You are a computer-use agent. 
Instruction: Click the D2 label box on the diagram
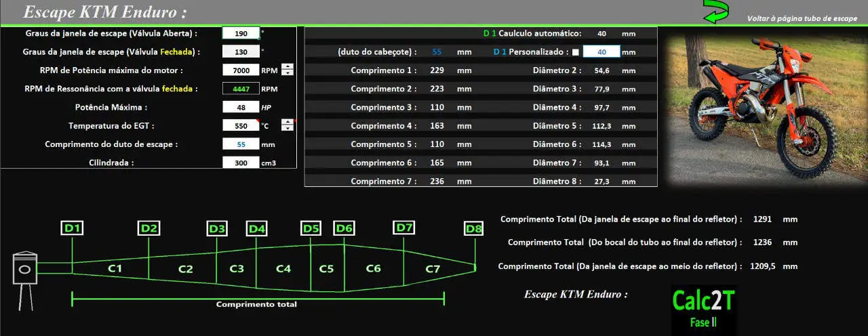[x=149, y=228]
